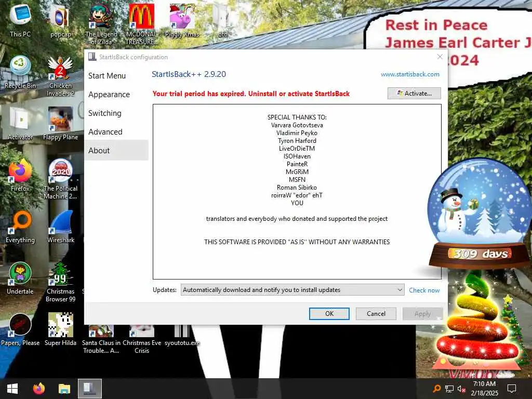Open File Explorer from the taskbar
The height and width of the screenshot is (399, 532).
[x=64, y=389]
